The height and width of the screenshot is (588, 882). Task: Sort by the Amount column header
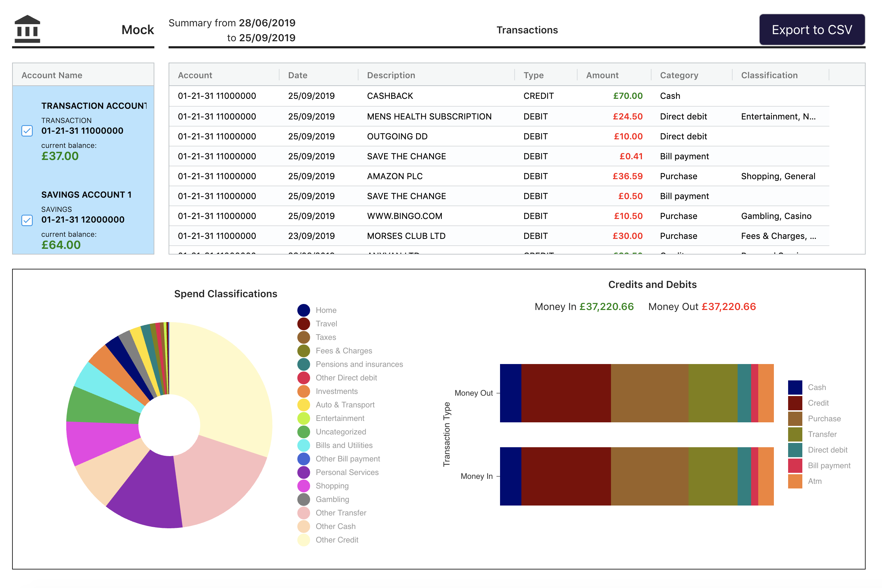[602, 75]
